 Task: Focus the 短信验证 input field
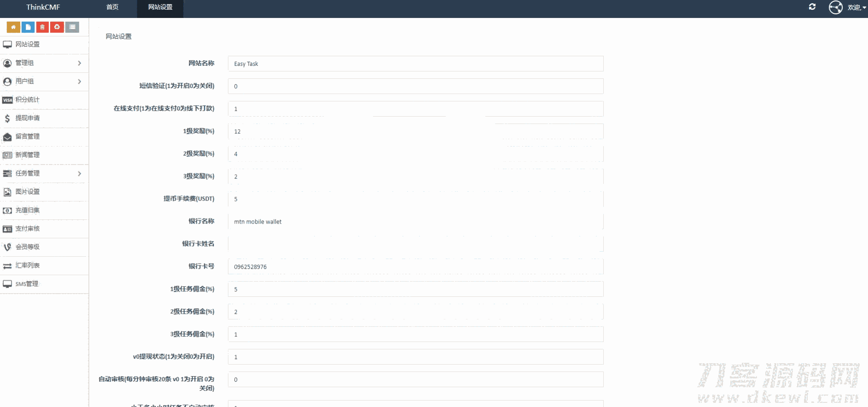coord(416,86)
